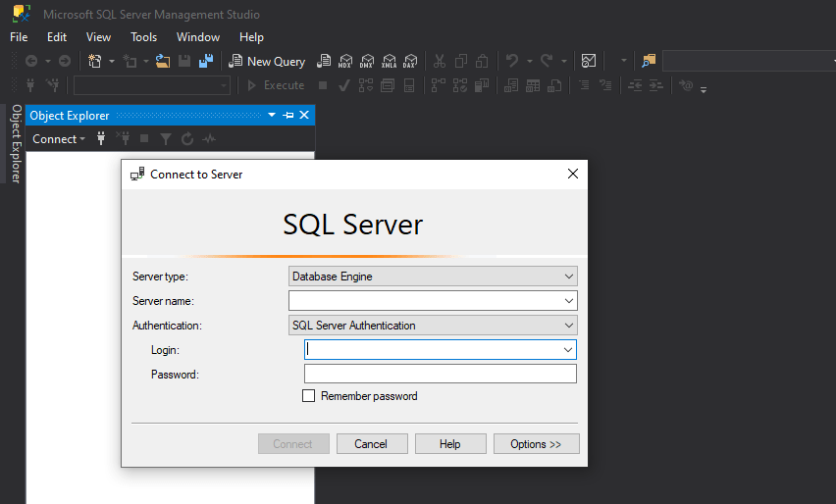Click the Increase Indent icon
The width and height of the screenshot is (836, 504).
pyautogui.click(x=655, y=85)
